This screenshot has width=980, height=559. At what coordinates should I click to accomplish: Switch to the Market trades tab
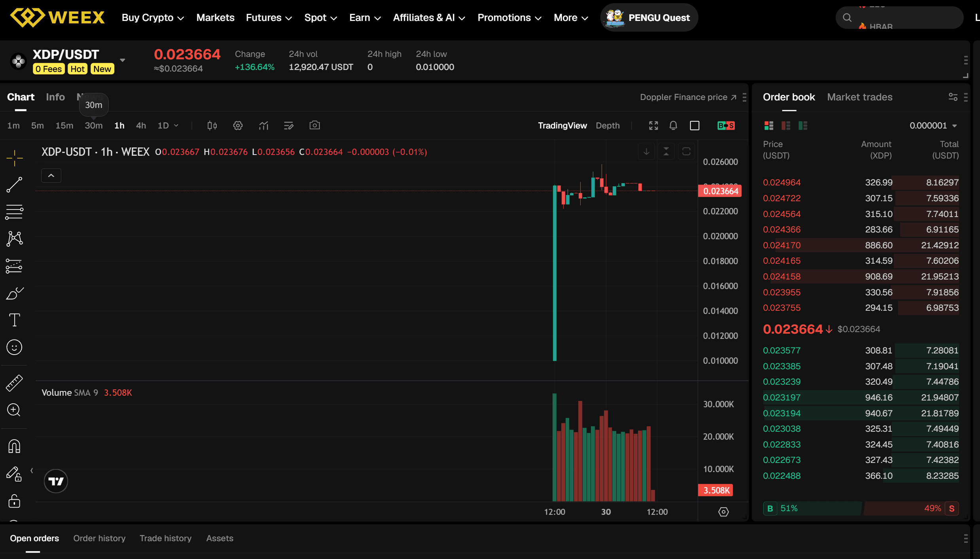pyautogui.click(x=860, y=97)
